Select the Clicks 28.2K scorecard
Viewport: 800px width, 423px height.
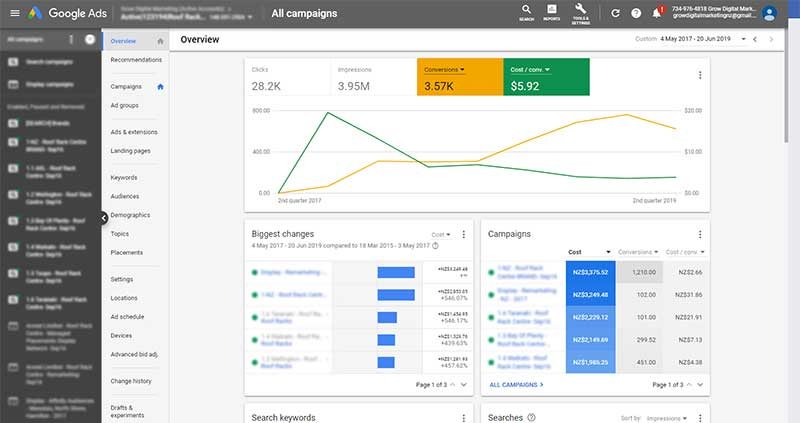point(288,77)
